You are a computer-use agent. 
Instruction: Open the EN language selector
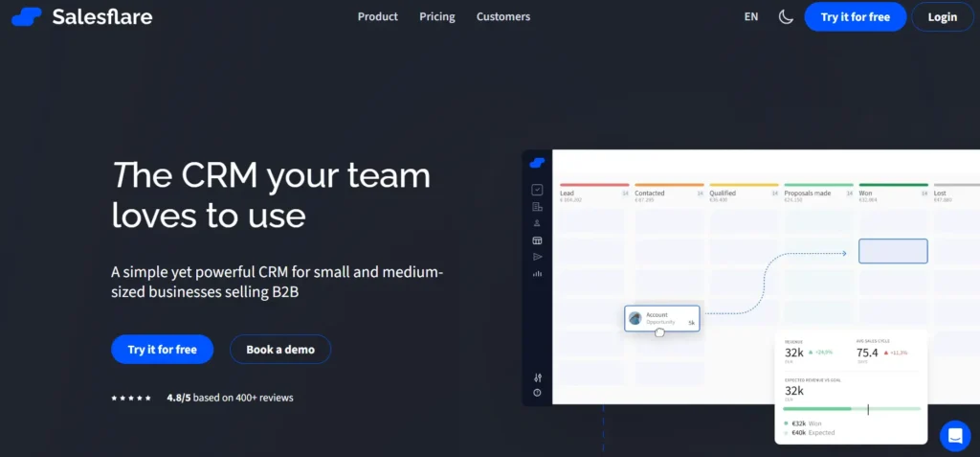pos(750,17)
